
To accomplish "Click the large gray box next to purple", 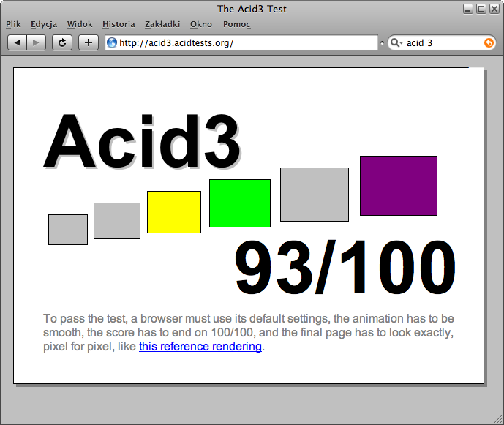I will (315, 195).
